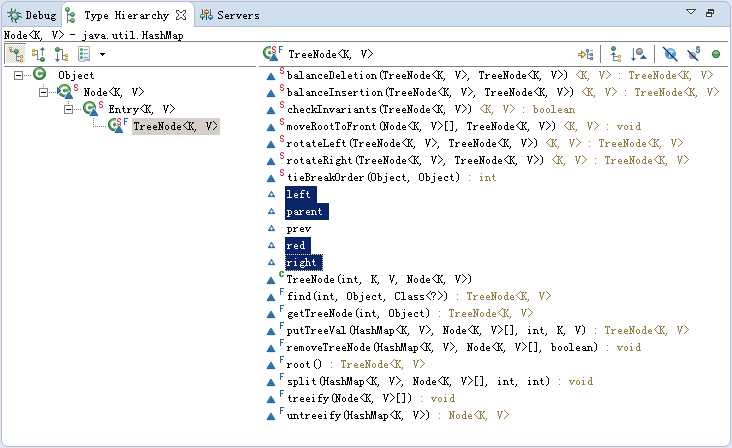Click triangle icon beside tieBreakOrder method
This screenshot has height=448, width=732.
270,178
